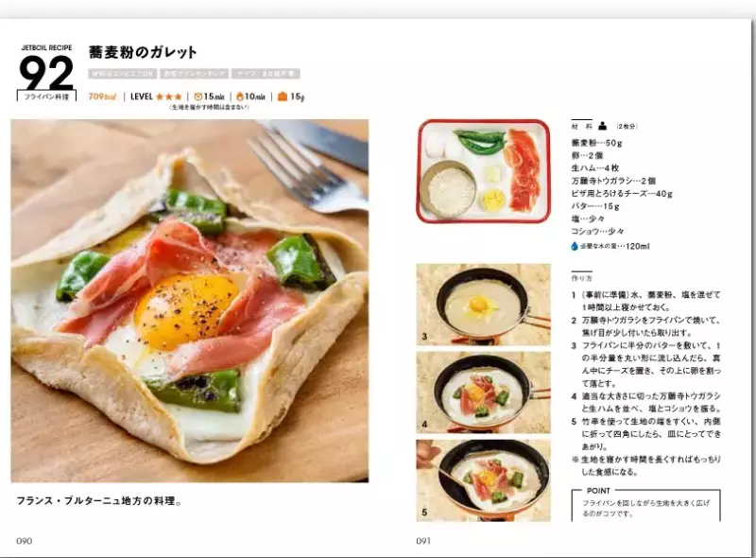Image resolution: width=756 pixels, height=558 pixels.
Task: Click the person servings icon near 材料
Action: tap(602, 126)
